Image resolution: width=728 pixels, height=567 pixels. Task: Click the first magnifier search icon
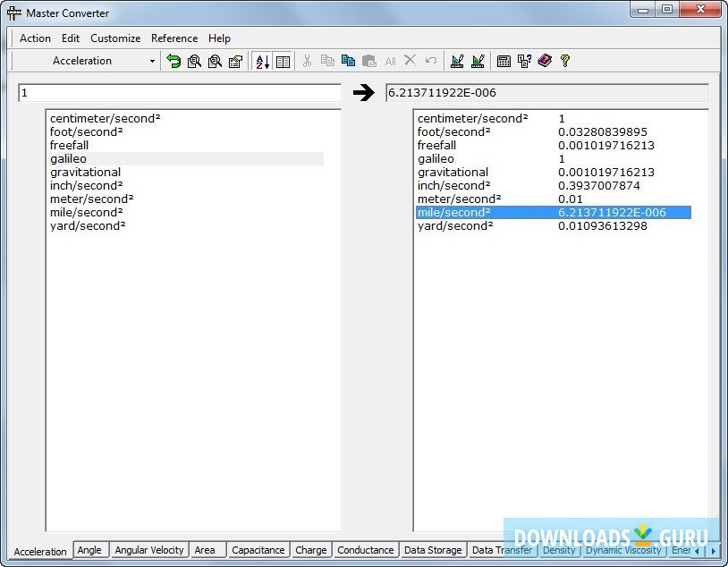pyautogui.click(x=195, y=61)
